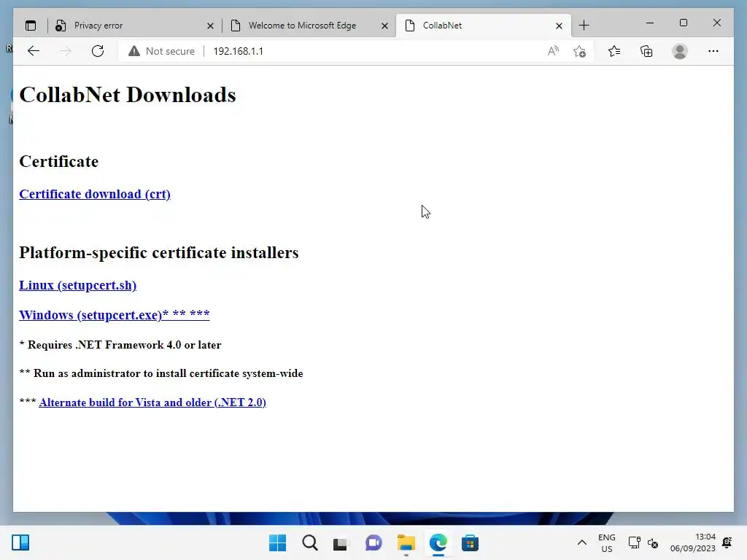This screenshot has width=747, height=560.
Task: Open File Explorer from the taskbar
Action: [406, 542]
